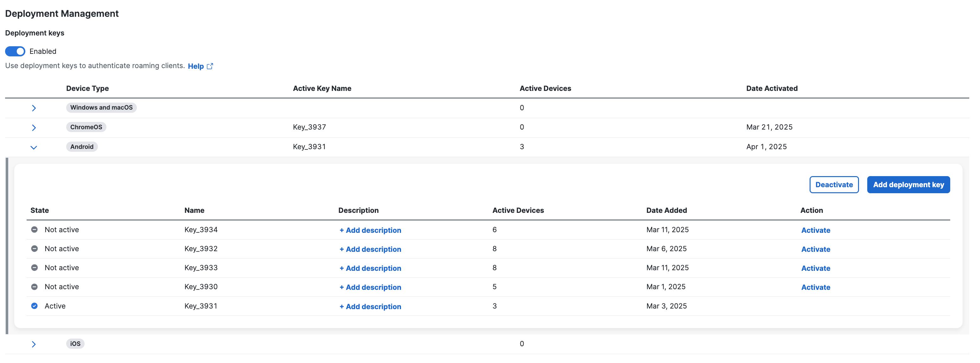Click the Deactivate button
Image resolution: width=980 pixels, height=363 pixels.
(x=834, y=185)
